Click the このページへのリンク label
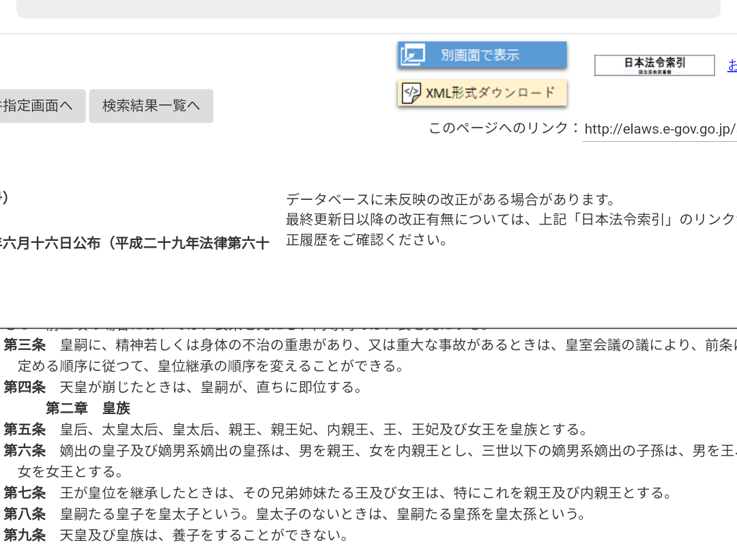This screenshot has width=737, height=560. click(x=504, y=128)
